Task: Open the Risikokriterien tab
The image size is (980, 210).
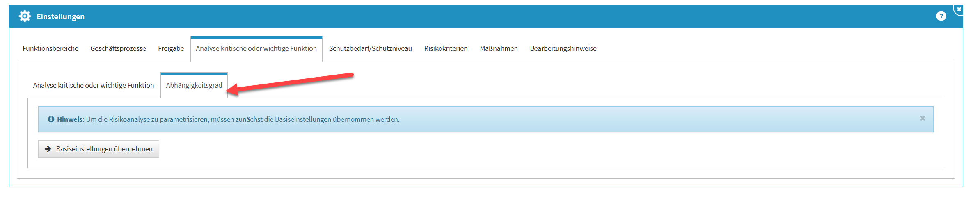Action: tap(446, 48)
